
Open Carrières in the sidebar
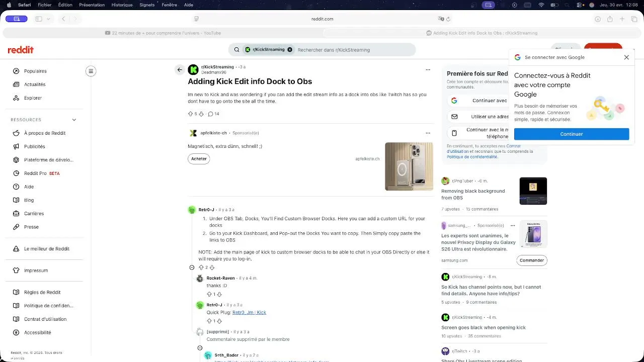tap(34, 214)
